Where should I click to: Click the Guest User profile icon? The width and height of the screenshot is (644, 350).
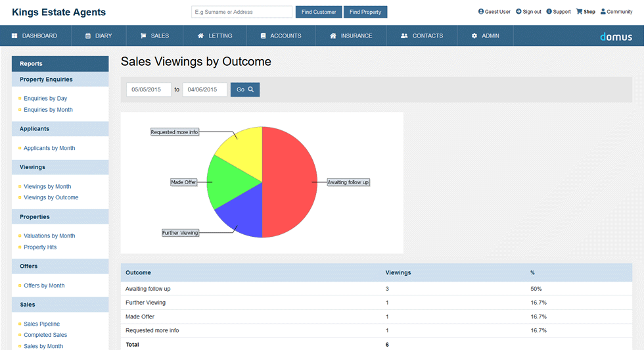(481, 12)
